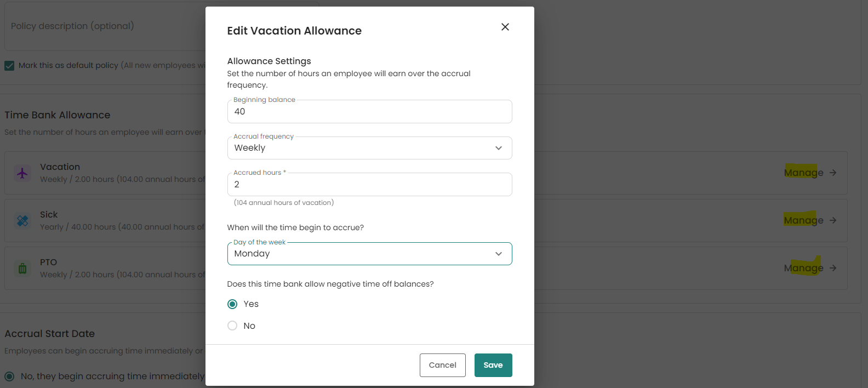
Task: Close the Edit Vacation Allowance dialog
Action: coord(505,27)
